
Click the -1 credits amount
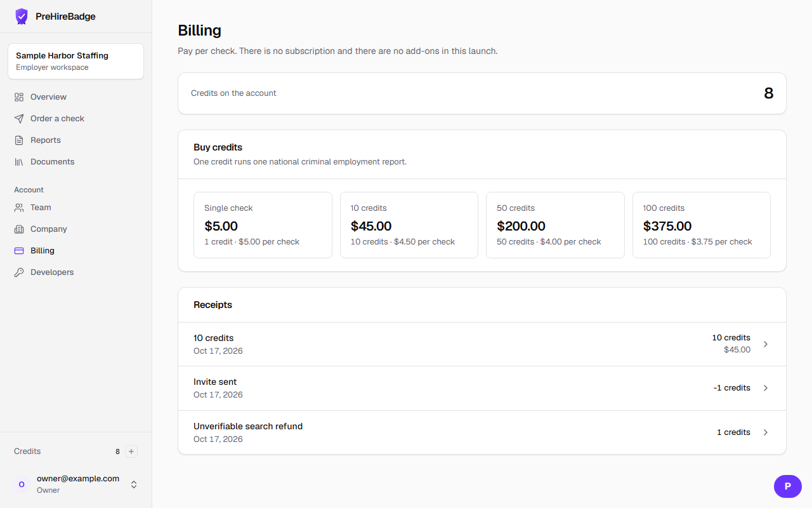pyautogui.click(x=731, y=388)
